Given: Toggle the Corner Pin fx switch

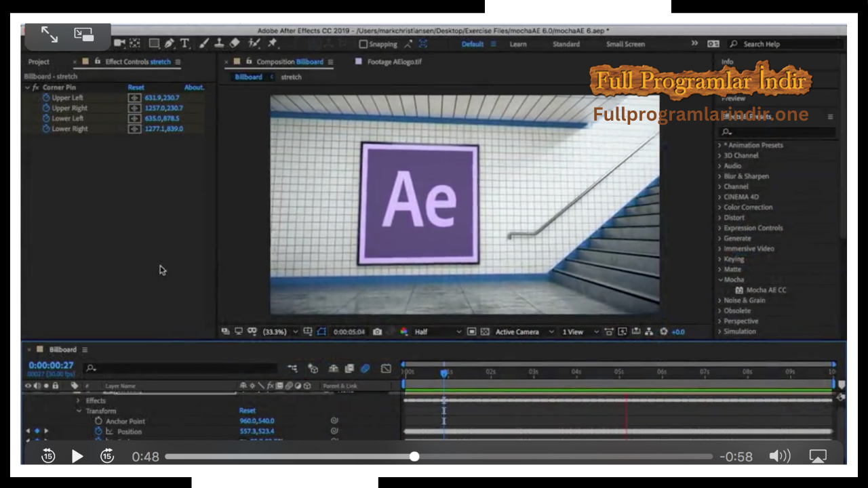Looking at the screenshot, I should click(x=36, y=87).
